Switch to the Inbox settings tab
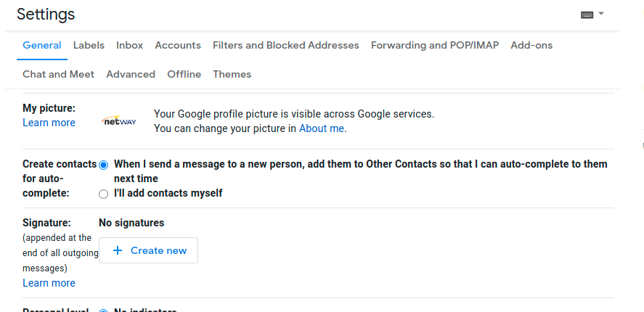The width and height of the screenshot is (644, 312). click(129, 45)
